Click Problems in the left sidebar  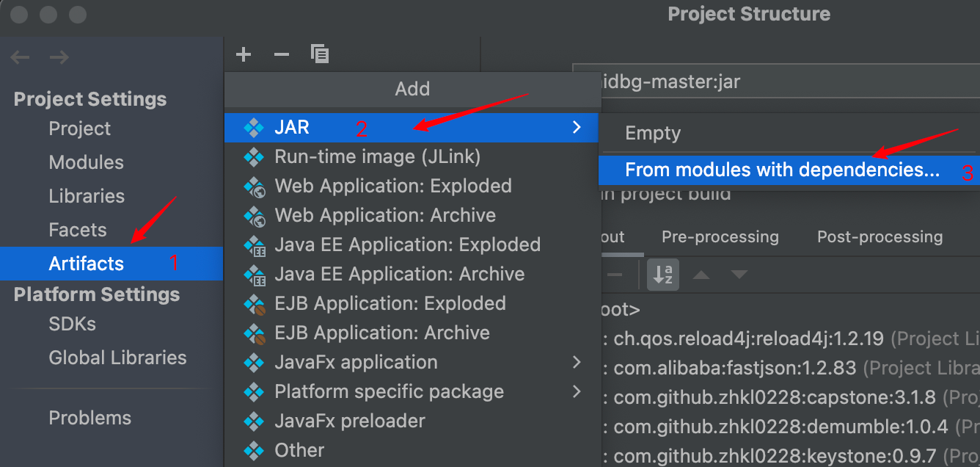[89, 417]
